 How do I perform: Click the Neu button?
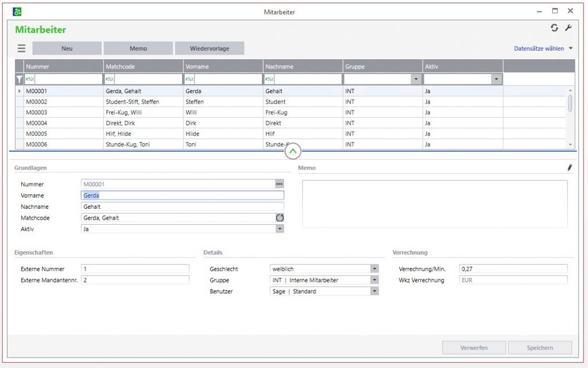point(67,48)
